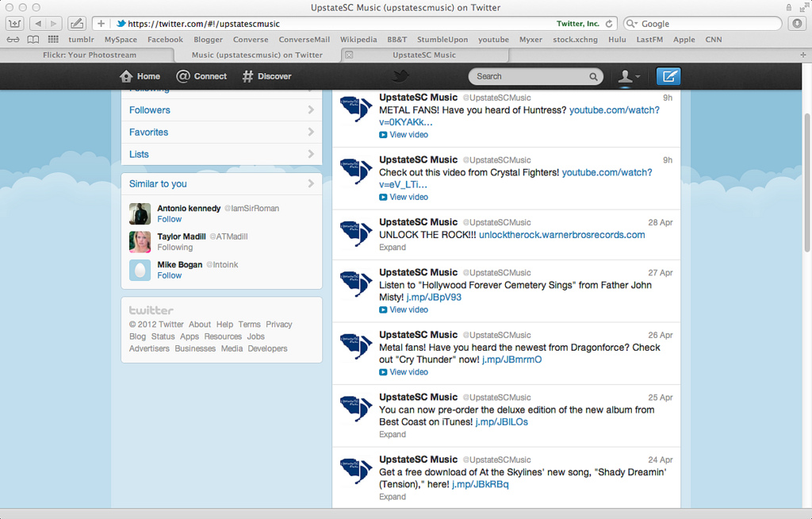Open the j.mp/JBmrmO link
Viewport: 812px width, 519px height.
tap(511, 359)
